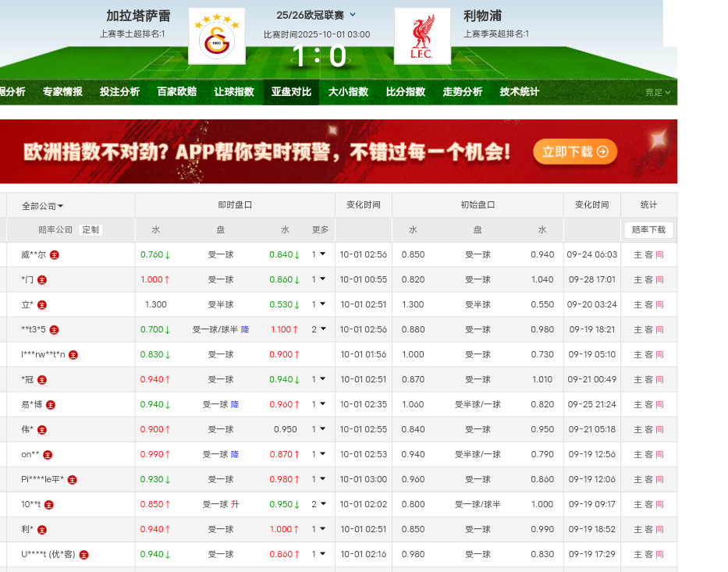Click the red 同 link in the *门 row

(x=659, y=279)
